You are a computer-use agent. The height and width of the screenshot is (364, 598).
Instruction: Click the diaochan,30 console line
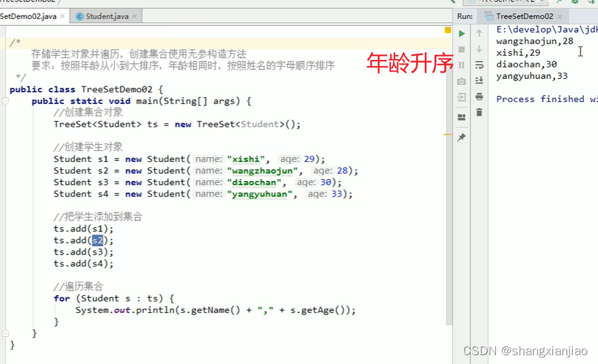coord(526,65)
